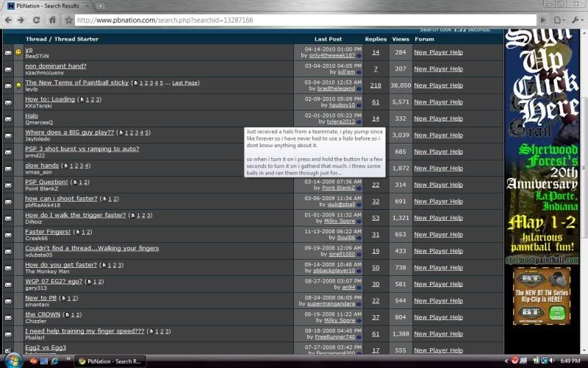588x368 pixels.
Task: Click the lightbulb icon on New Terms thread
Action: (x=18, y=85)
